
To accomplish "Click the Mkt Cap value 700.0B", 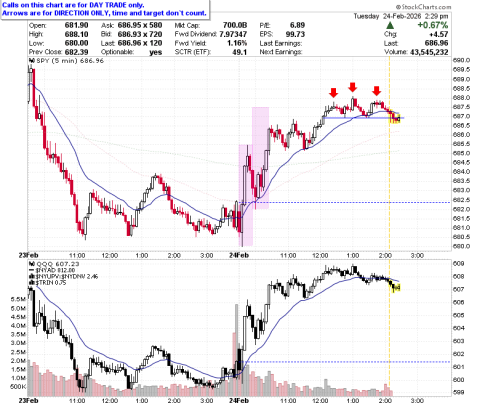I will [x=235, y=25].
